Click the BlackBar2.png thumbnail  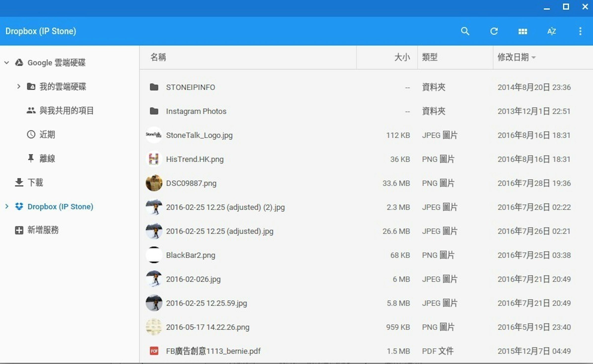154,255
